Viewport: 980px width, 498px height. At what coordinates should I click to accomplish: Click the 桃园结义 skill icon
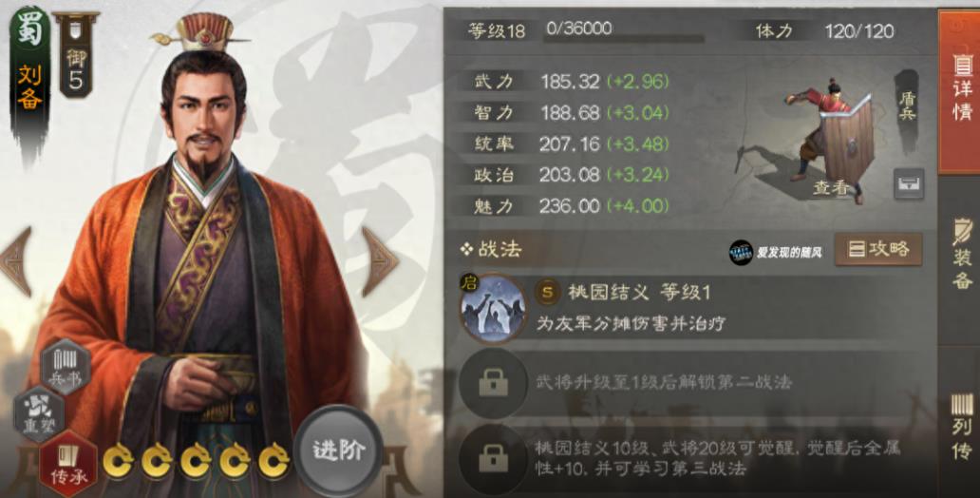493,308
